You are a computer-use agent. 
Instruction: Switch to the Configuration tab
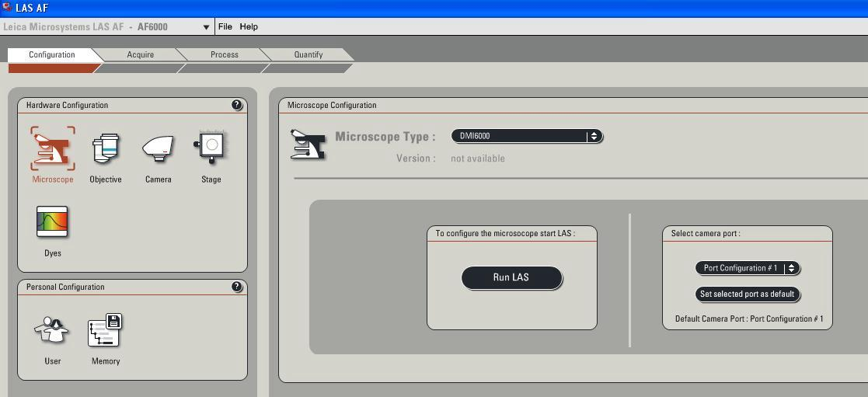[x=52, y=54]
